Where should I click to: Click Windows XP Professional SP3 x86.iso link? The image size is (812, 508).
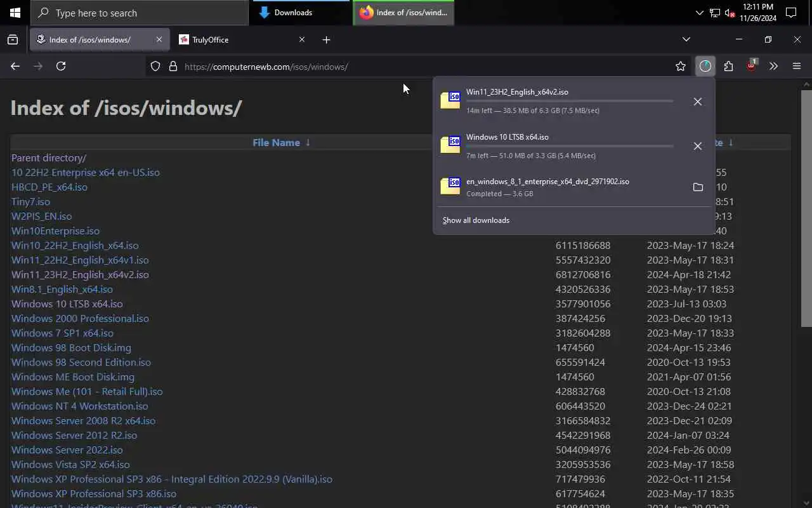tap(94, 493)
